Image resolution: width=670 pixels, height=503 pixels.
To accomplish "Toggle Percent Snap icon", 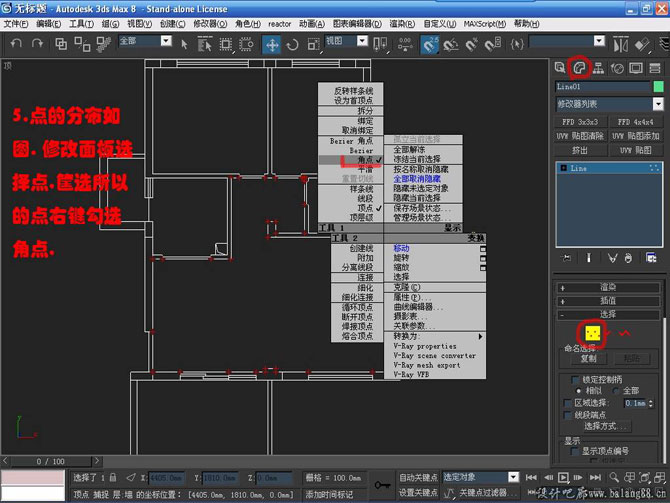I will [471, 44].
